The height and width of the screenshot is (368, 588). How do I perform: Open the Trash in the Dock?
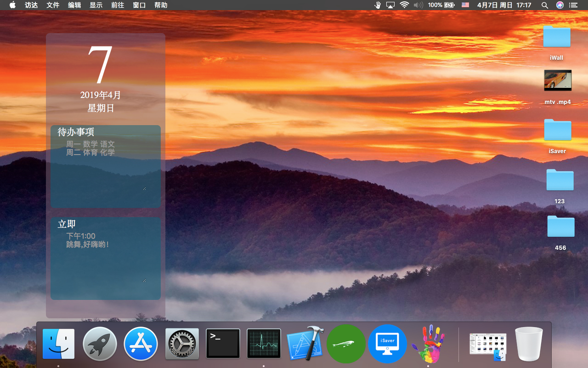pyautogui.click(x=529, y=344)
